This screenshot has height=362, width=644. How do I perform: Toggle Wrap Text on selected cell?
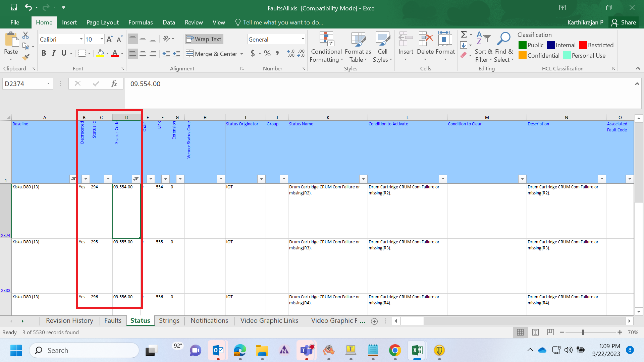tap(204, 39)
